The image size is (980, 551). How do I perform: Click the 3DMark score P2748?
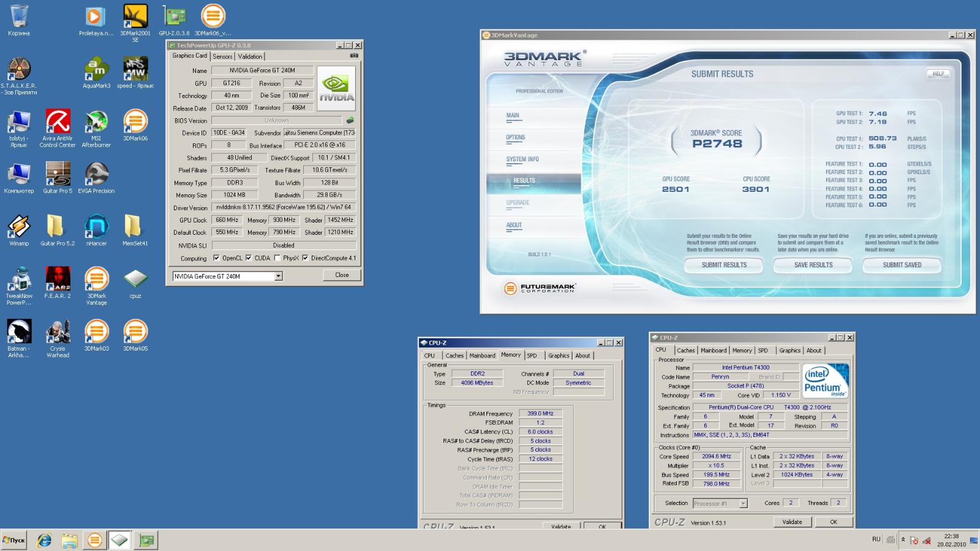pyautogui.click(x=717, y=144)
